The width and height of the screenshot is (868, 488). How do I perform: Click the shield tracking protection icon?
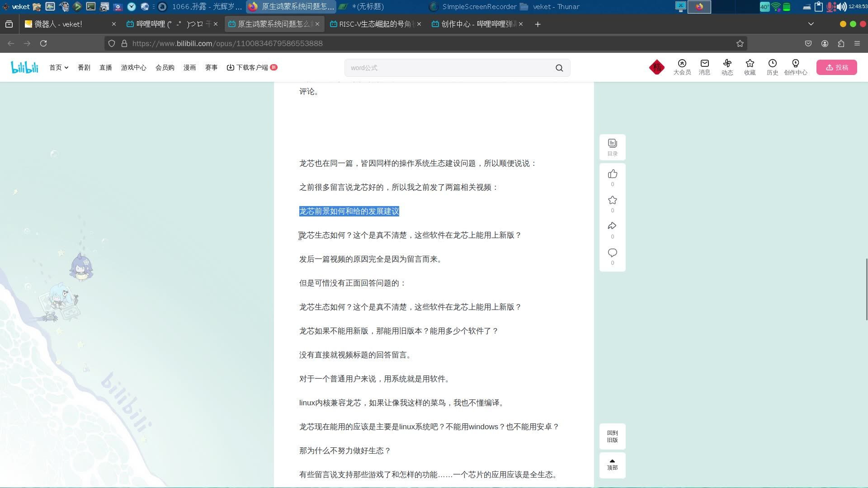click(112, 43)
